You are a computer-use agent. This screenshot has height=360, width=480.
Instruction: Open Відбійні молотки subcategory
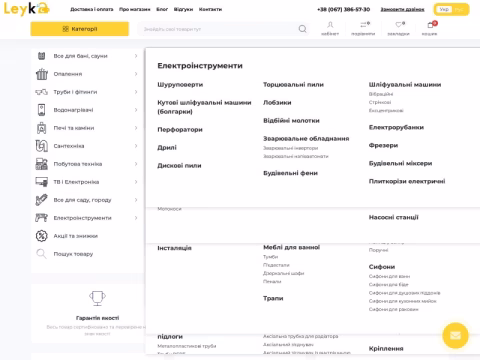(291, 121)
